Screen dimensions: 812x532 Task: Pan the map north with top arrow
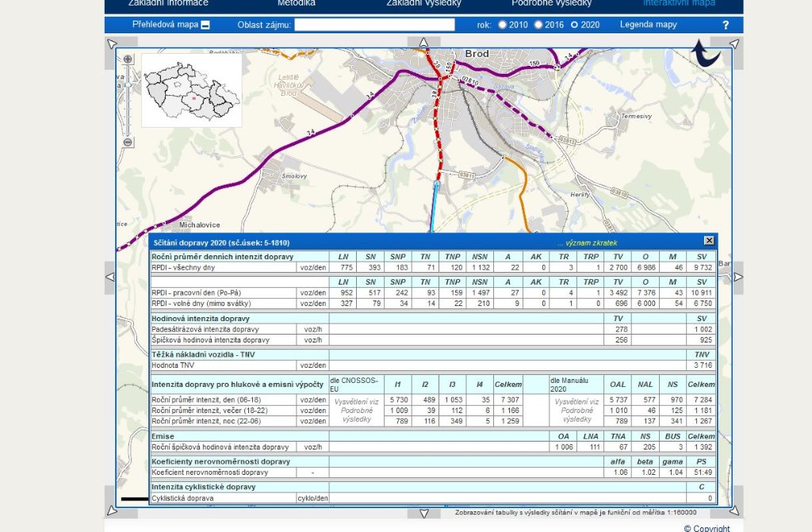point(423,43)
